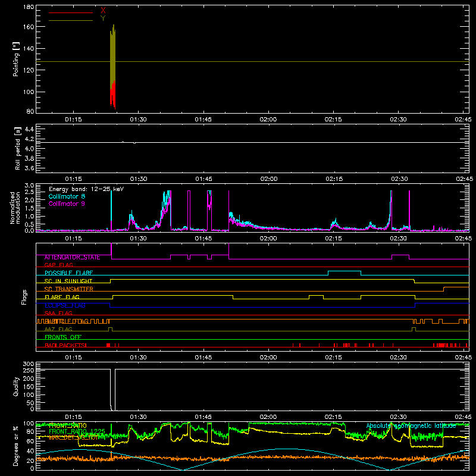Click the ATTENUATOR_STATE flag label
Screen dimensions: 476x476
coord(72,258)
